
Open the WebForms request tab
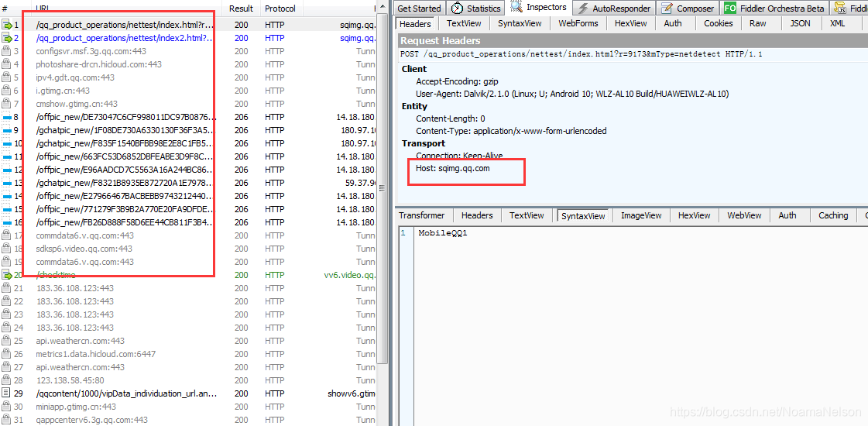tap(578, 23)
